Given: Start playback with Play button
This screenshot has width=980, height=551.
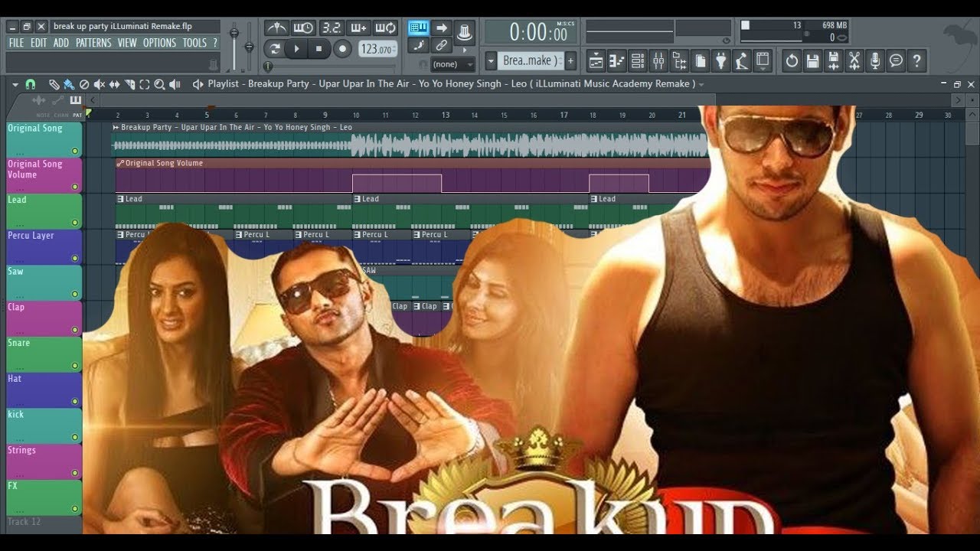Looking at the screenshot, I should point(297,49).
